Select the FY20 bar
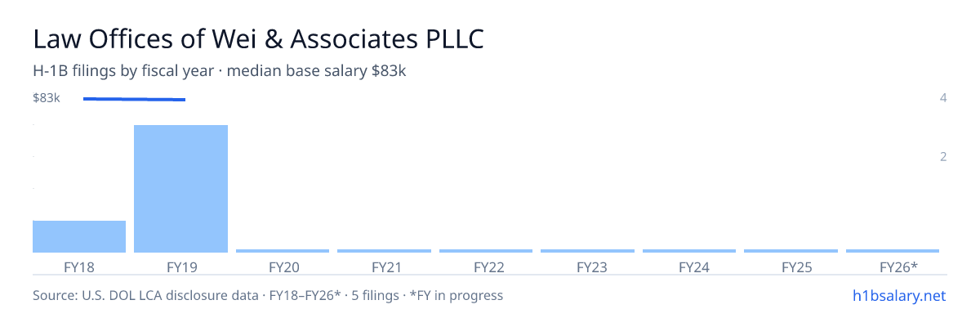The width and height of the screenshot is (980, 327). [x=283, y=251]
